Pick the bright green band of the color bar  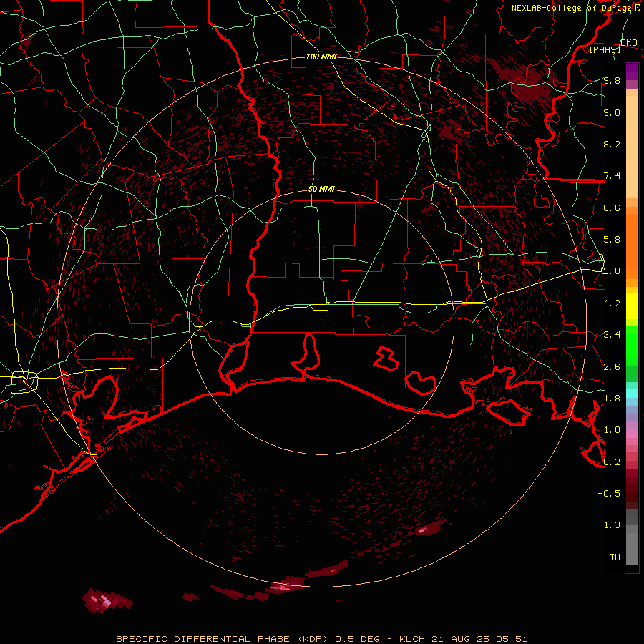pos(632,345)
